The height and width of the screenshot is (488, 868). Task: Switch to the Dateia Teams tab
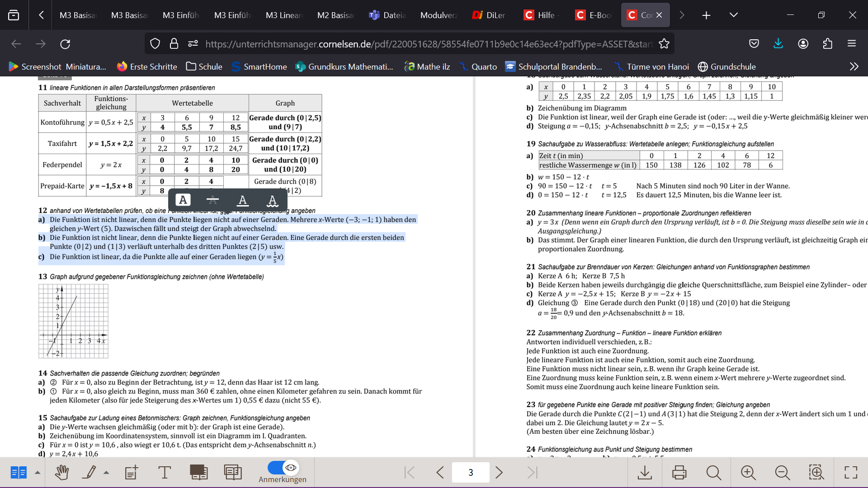[x=388, y=15]
